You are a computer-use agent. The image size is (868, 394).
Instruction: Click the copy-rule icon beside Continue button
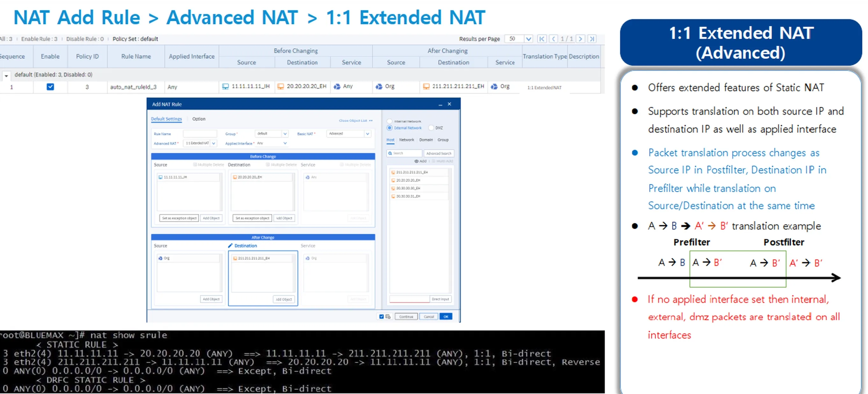coord(388,317)
